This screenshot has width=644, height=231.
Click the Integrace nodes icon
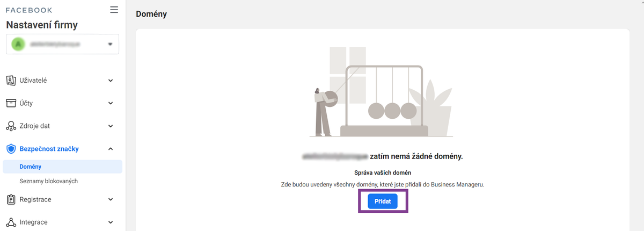[x=11, y=222]
